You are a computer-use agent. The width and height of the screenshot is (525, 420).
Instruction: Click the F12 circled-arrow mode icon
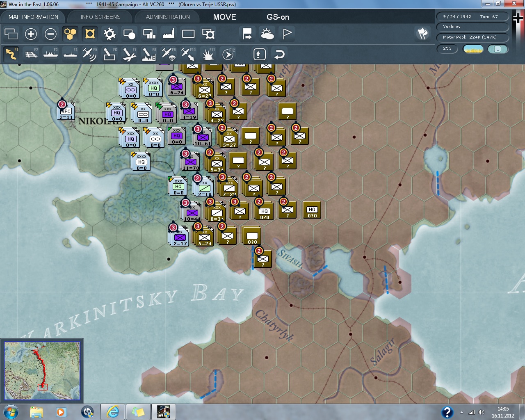tap(228, 54)
